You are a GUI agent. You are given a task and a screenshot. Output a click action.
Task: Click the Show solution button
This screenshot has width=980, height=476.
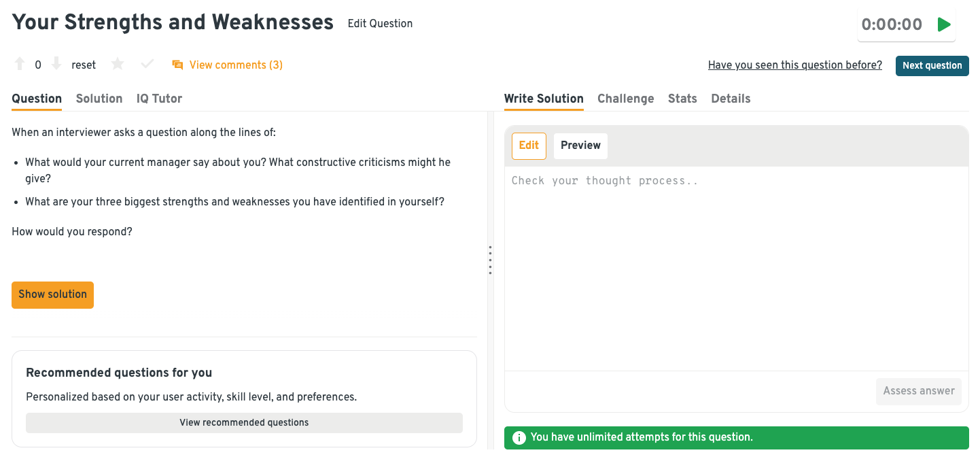click(x=52, y=294)
